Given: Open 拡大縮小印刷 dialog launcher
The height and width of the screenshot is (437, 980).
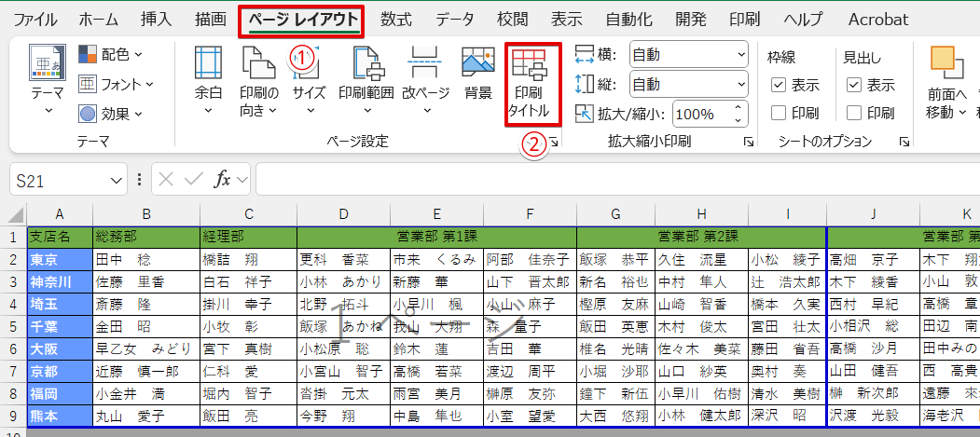Looking at the screenshot, I should pos(749,143).
